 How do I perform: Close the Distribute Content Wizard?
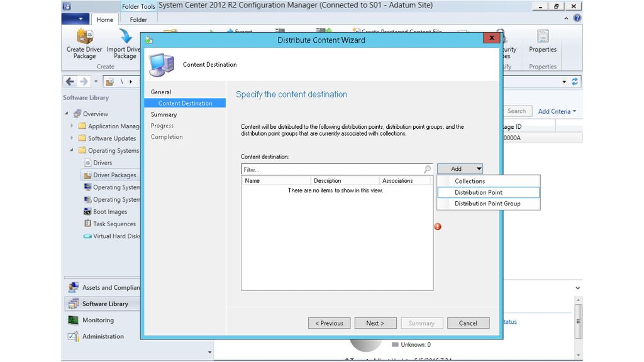492,38
